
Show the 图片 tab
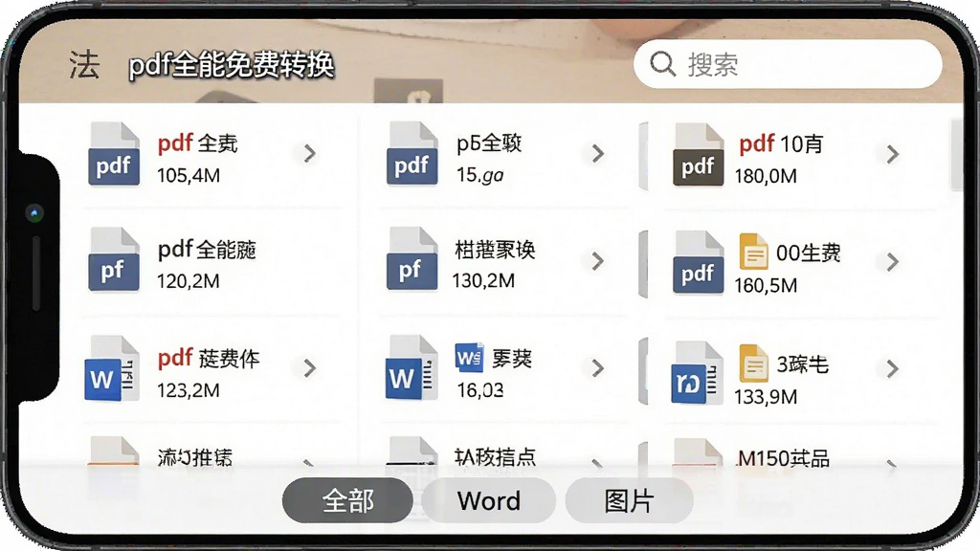point(630,500)
